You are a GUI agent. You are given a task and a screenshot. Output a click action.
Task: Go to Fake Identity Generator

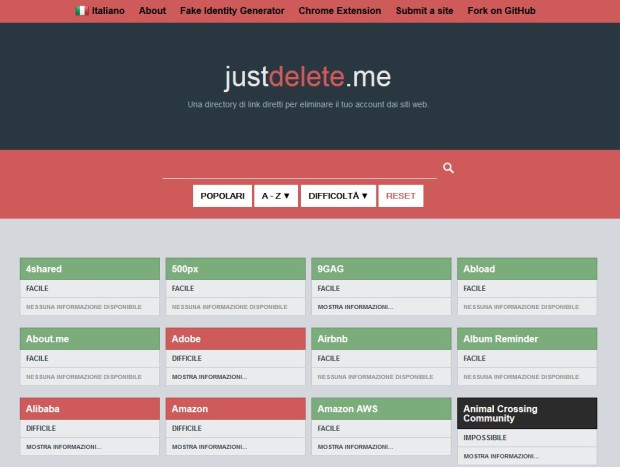pyautogui.click(x=232, y=11)
